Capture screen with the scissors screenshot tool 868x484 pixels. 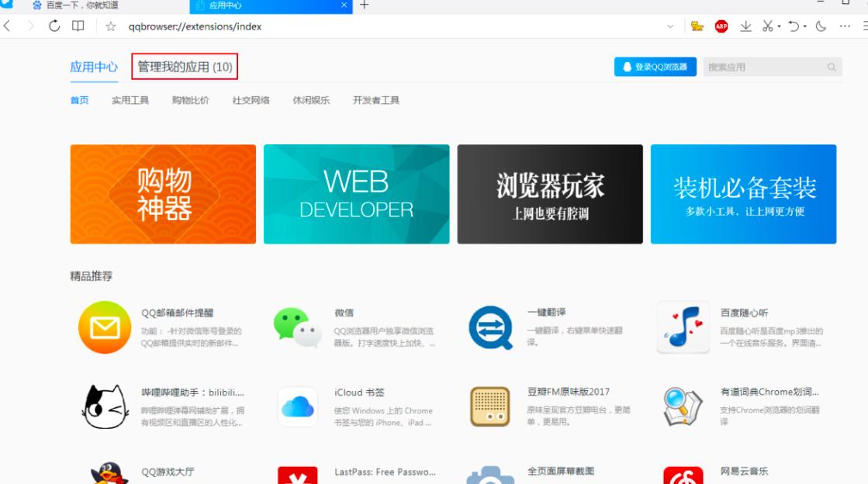[766, 26]
